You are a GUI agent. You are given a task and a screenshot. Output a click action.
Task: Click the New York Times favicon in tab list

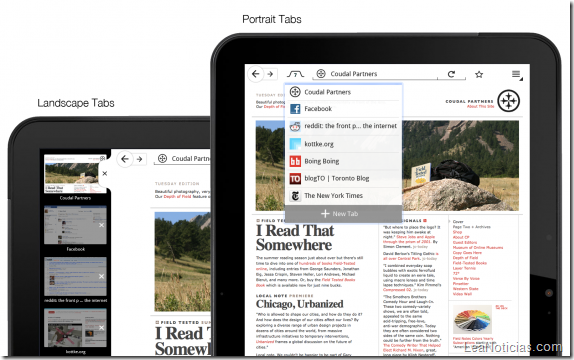pos(295,196)
